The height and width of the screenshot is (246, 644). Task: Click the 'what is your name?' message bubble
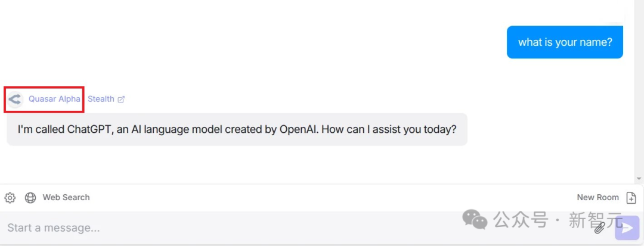tap(565, 42)
